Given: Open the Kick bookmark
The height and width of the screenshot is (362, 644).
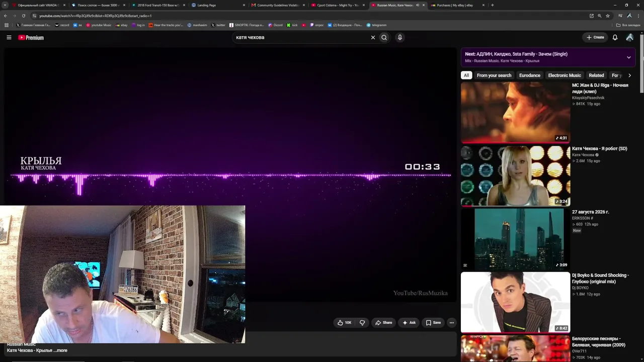Looking at the screenshot, I should tap(292, 25).
